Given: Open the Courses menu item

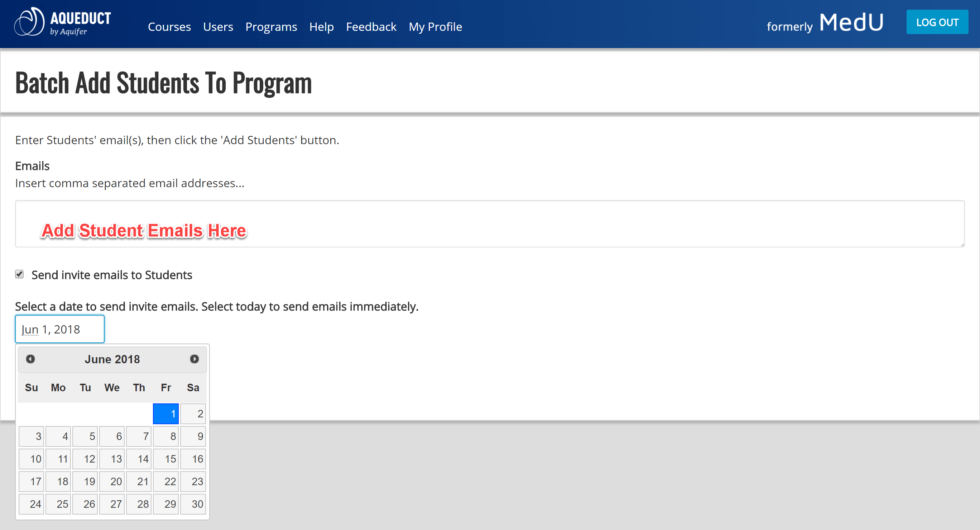Looking at the screenshot, I should click(170, 27).
